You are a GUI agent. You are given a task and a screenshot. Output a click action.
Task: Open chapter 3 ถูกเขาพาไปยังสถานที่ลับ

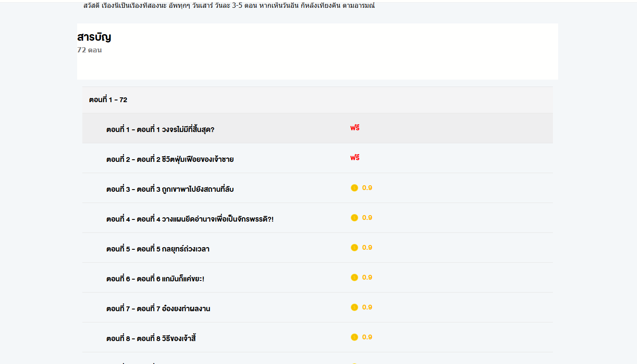pyautogui.click(x=170, y=189)
